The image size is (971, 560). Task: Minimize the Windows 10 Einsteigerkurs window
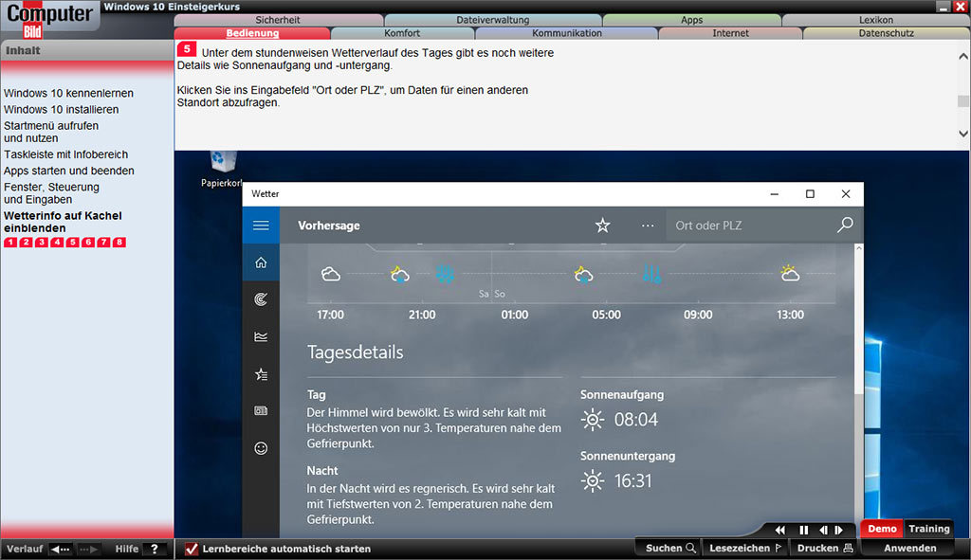point(943,7)
